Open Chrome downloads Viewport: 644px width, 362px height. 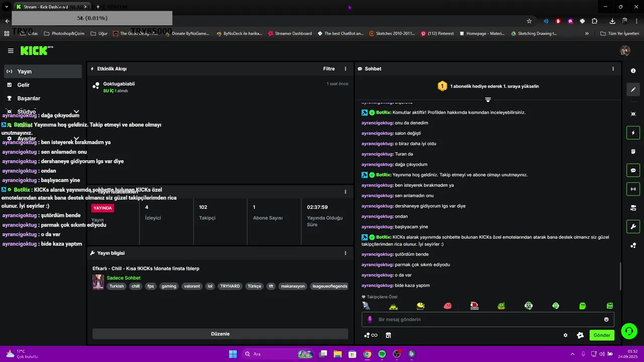[x=612, y=21]
